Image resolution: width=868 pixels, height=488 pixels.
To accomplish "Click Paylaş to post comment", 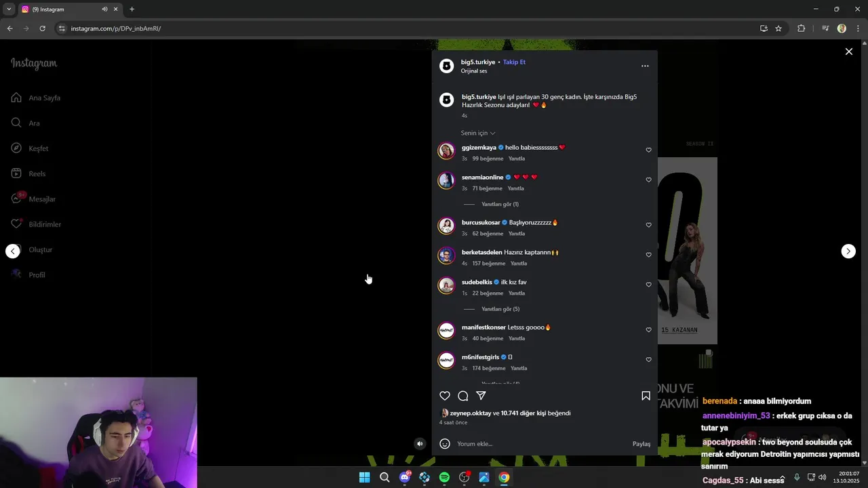I will click(x=642, y=444).
